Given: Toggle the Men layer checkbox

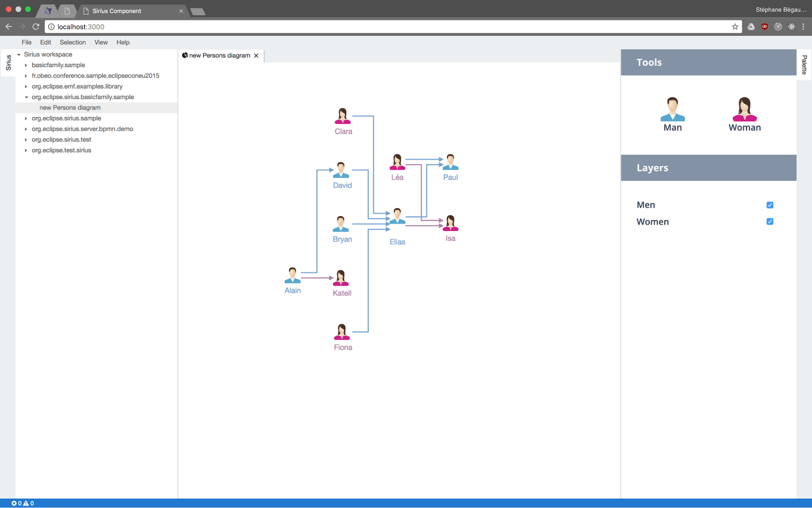Looking at the screenshot, I should coord(769,205).
